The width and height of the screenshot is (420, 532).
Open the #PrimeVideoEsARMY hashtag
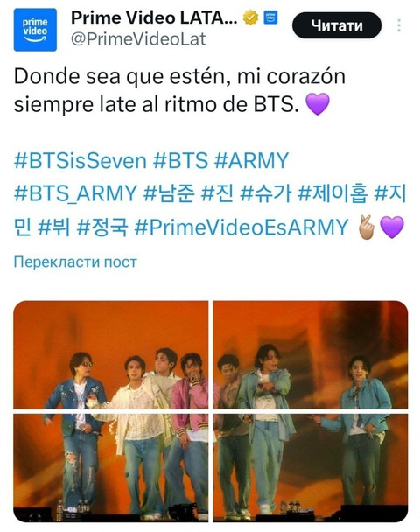[x=241, y=227]
